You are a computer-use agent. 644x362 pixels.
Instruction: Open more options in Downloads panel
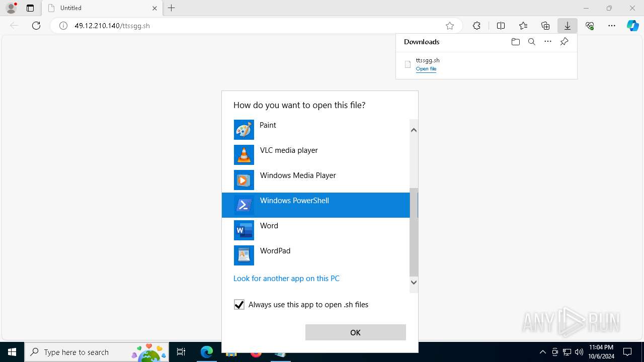[548, 42]
